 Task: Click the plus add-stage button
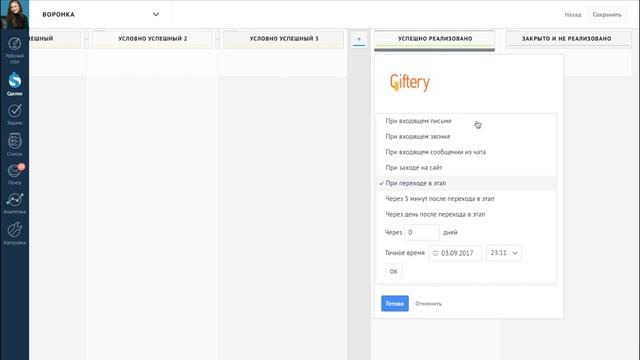(359, 39)
